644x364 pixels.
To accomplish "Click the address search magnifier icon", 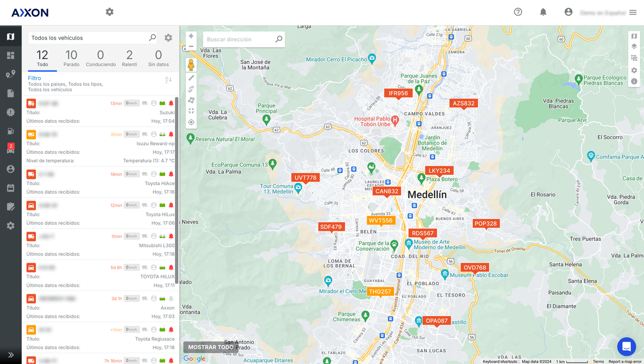I will click(279, 39).
